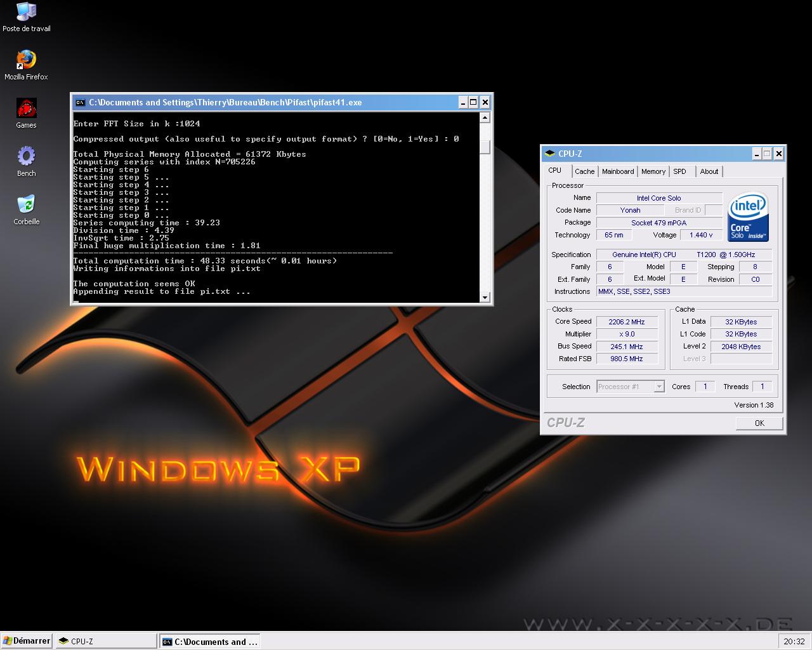
Task: Minimize the CPU-Z window
Action: pos(757,154)
